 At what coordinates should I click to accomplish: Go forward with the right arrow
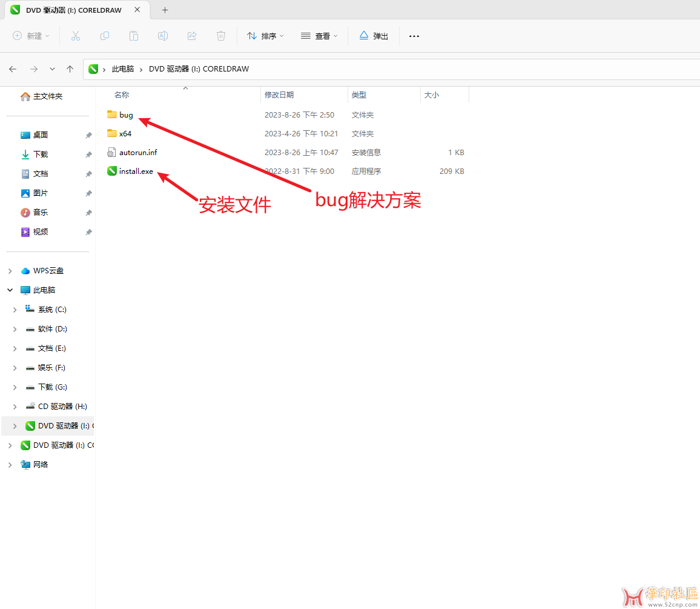coord(34,69)
